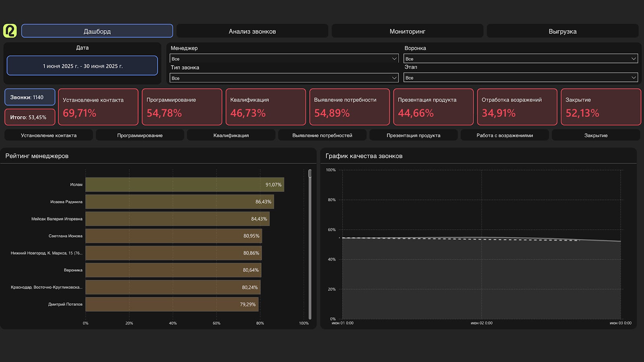Screen dimensions: 644x362
Task: Open the date range picker for June 2025
Action: (83, 66)
